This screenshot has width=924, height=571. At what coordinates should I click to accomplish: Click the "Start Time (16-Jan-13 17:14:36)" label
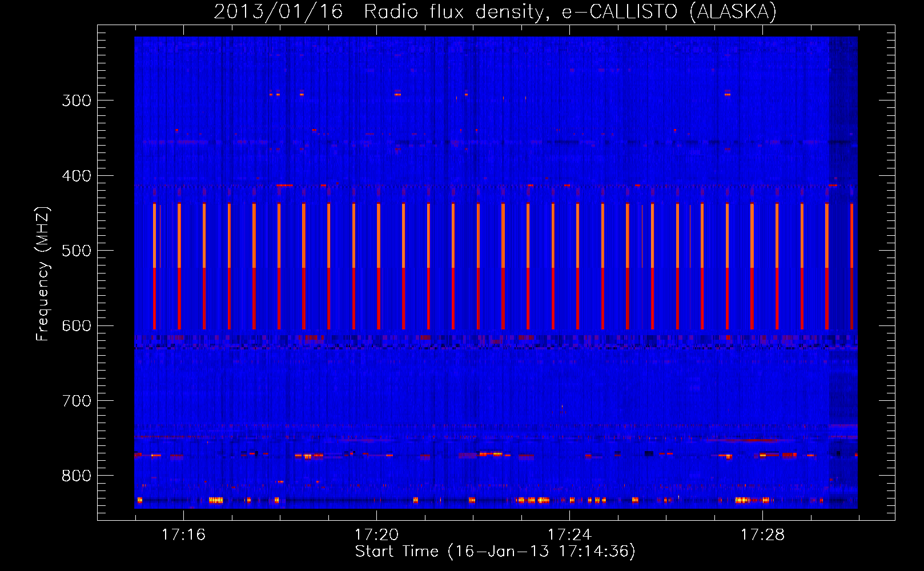pos(495,551)
